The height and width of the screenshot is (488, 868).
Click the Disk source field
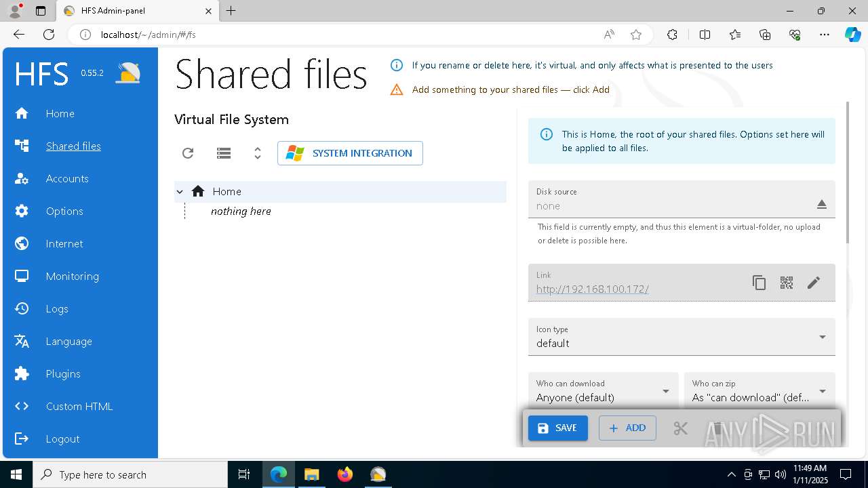(x=682, y=199)
